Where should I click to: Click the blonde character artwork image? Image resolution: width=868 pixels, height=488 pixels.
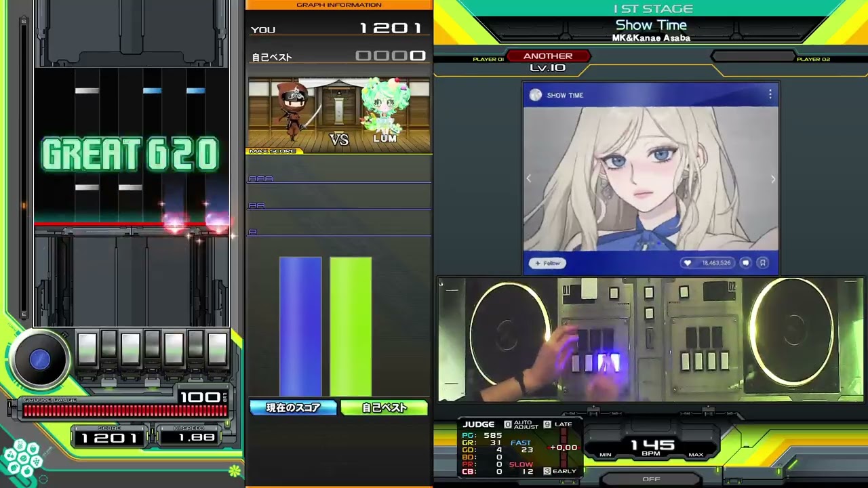tap(651, 180)
